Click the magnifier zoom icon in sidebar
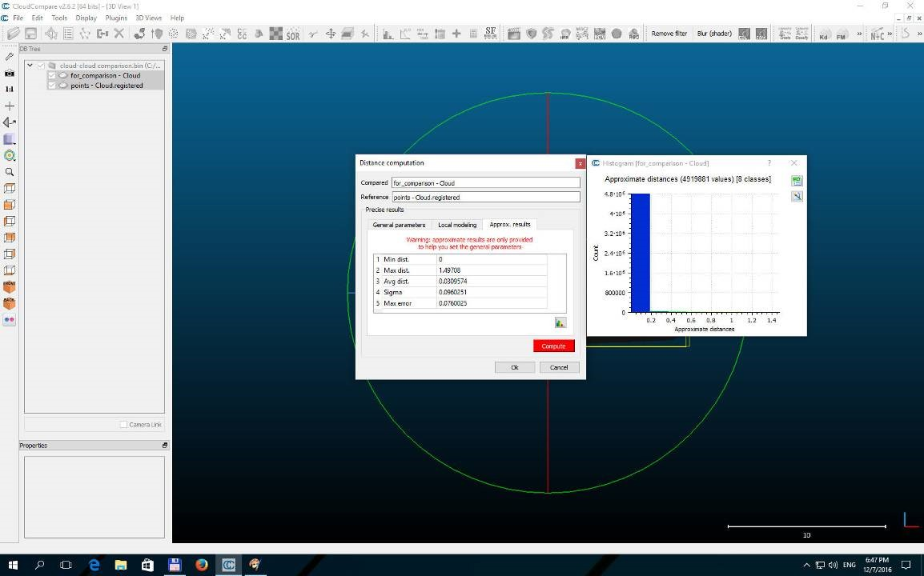Screen dimensions: 924x576 [10, 172]
